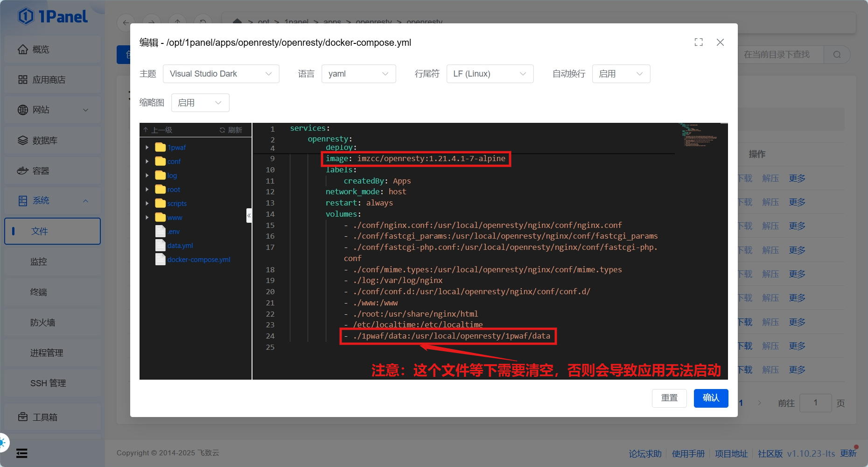Close the editor dialog
Screen dimensions: 868x467
tap(720, 42)
